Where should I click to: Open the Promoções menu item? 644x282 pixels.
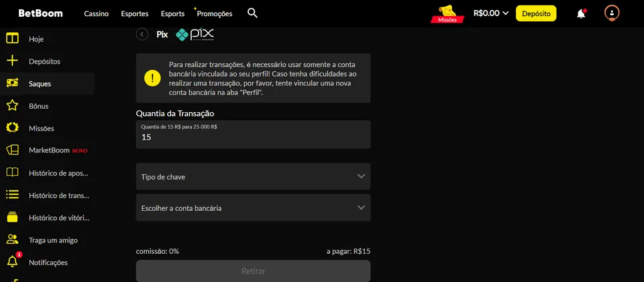point(215,13)
